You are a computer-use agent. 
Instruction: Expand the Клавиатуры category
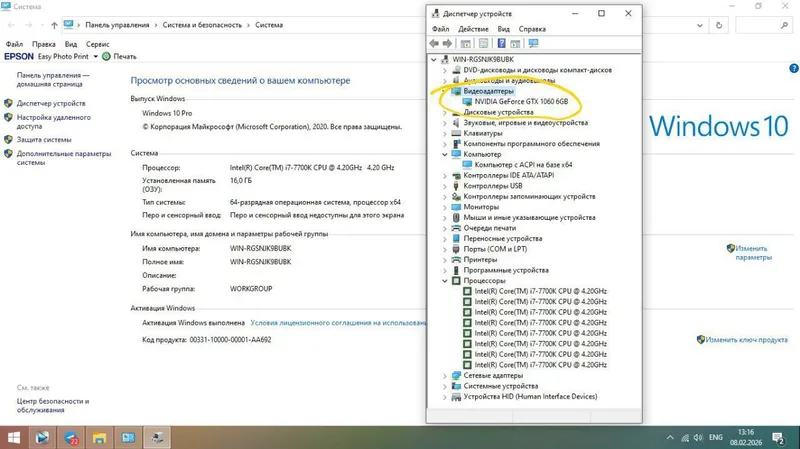(445, 134)
